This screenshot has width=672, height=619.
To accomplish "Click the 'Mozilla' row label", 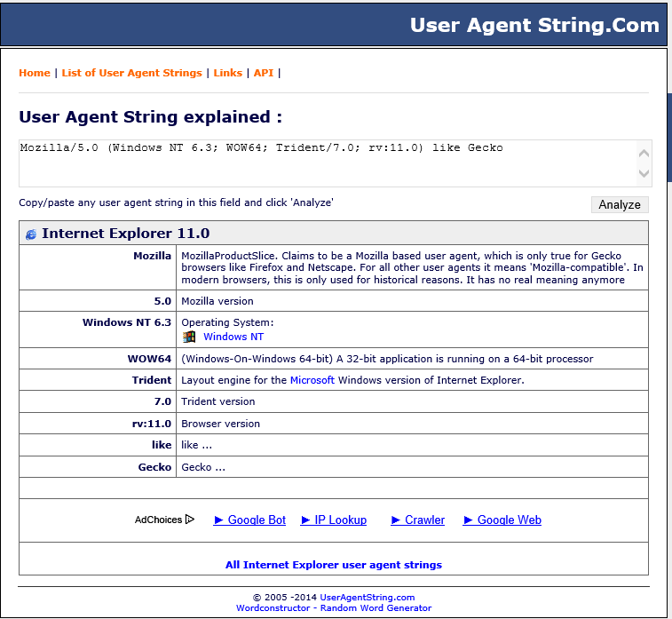I will click(x=152, y=256).
